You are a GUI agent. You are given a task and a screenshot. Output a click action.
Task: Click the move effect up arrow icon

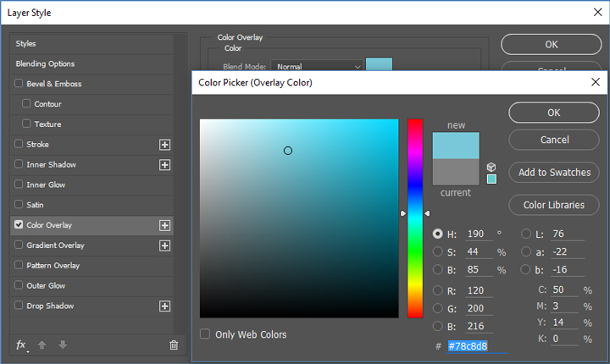(x=42, y=345)
